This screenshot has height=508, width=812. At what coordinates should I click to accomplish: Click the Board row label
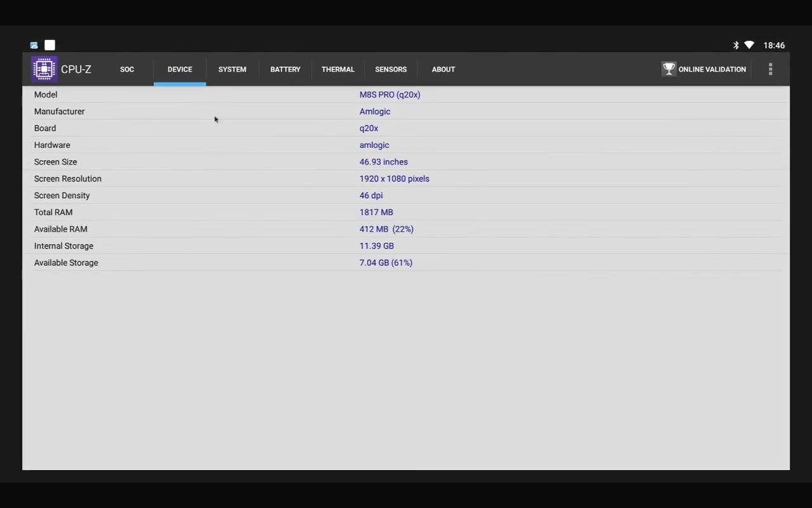[x=45, y=128]
